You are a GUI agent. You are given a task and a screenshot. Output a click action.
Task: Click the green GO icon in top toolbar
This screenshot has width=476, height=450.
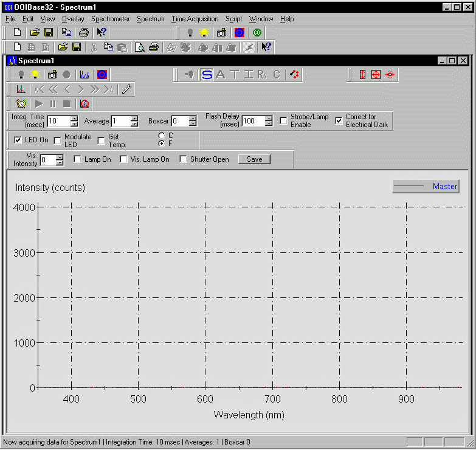tap(257, 32)
